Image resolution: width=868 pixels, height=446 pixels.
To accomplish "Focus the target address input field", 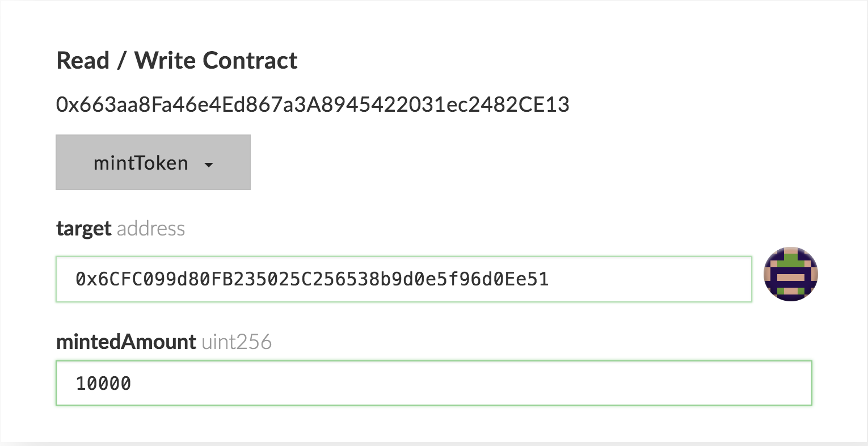I will click(x=403, y=279).
